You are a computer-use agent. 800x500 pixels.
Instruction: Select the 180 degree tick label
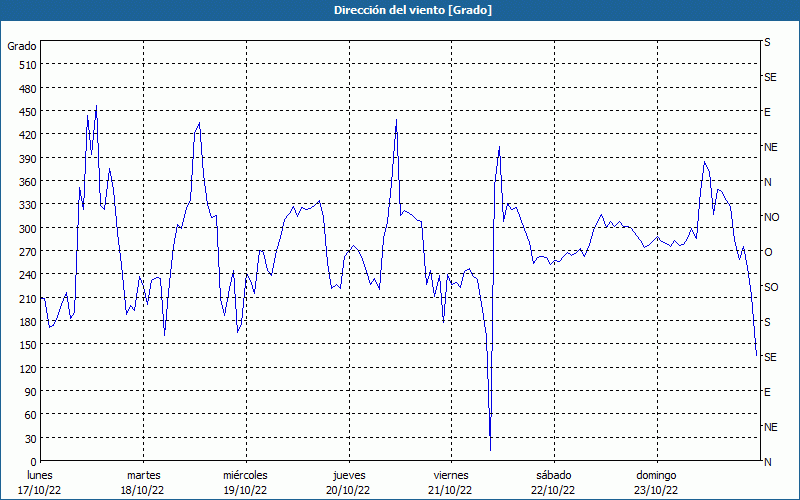[28, 322]
